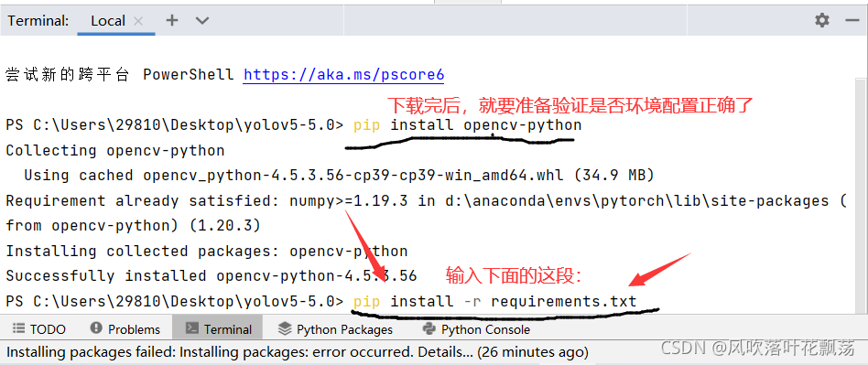
Task: Click 'Using cached opencv_python' whl line
Action: [x=340, y=176]
